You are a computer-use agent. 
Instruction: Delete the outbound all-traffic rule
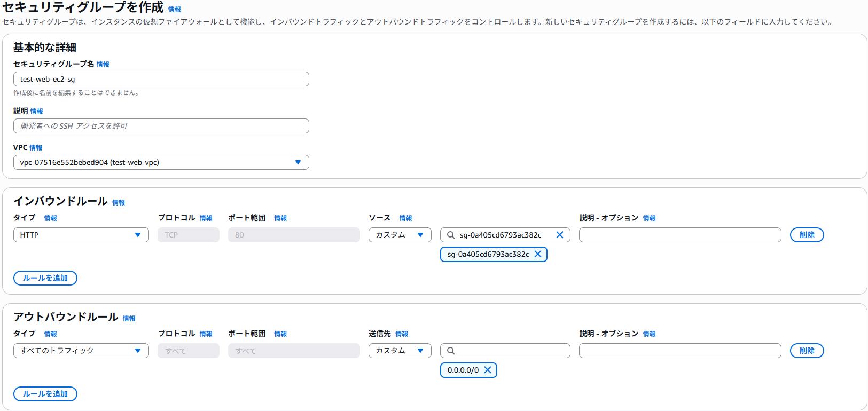coord(807,351)
